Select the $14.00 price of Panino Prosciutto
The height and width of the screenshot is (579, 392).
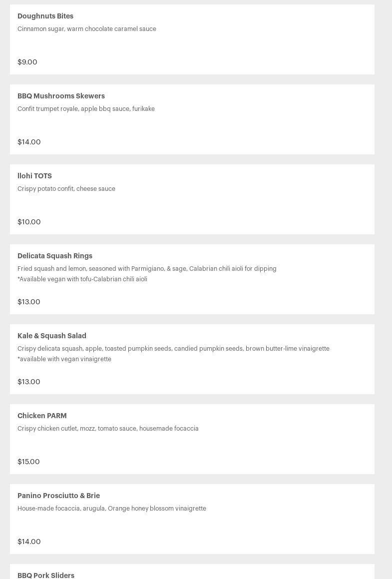29,542
